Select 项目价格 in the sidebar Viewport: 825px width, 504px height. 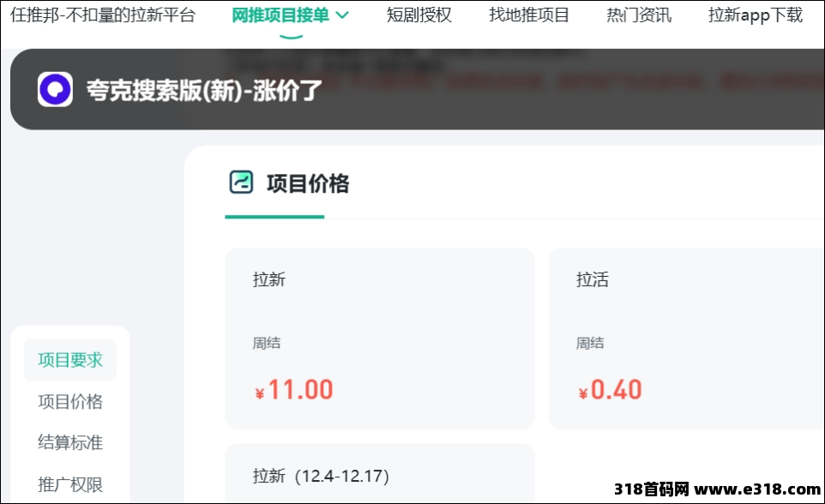point(70,401)
